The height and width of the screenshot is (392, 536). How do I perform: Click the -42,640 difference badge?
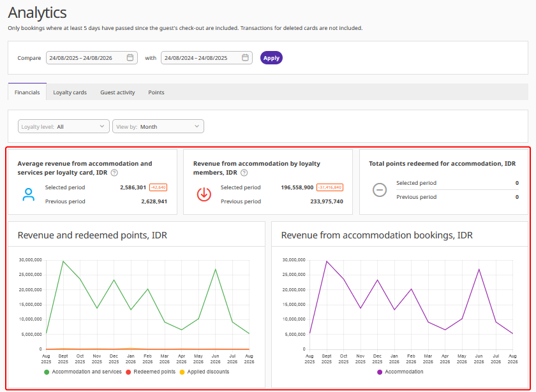tap(158, 187)
